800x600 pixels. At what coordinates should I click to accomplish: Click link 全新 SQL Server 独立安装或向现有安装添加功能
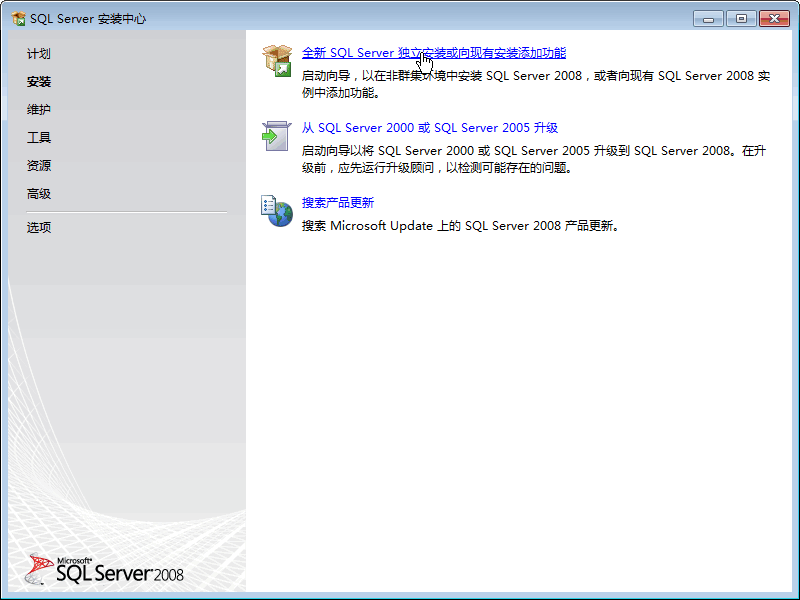tap(434, 53)
